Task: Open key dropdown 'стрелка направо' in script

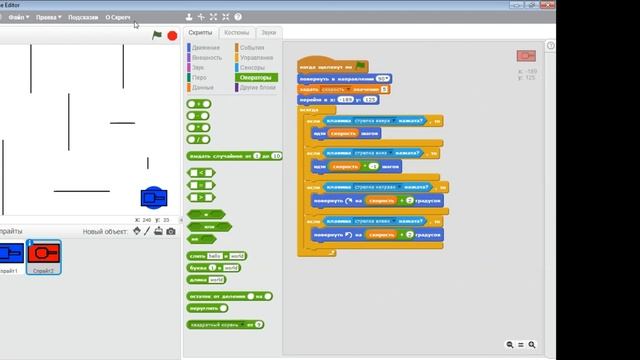Action: 399,187
